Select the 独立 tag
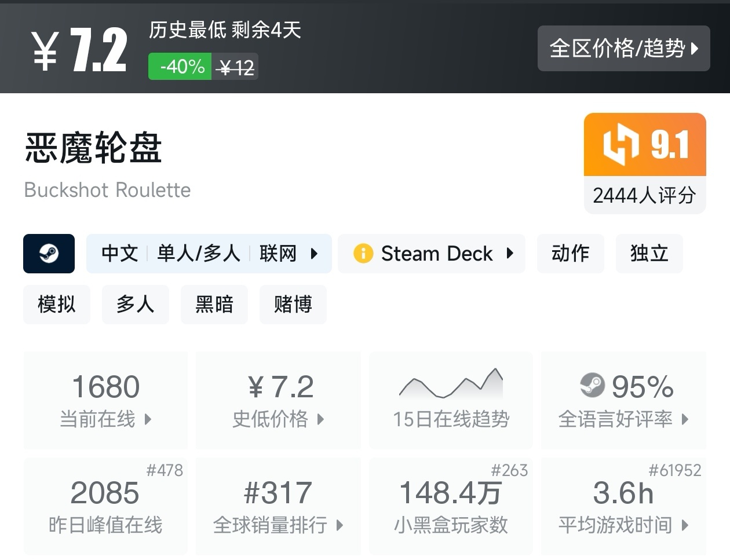This screenshot has width=730, height=560. click(x=649, y=253)
